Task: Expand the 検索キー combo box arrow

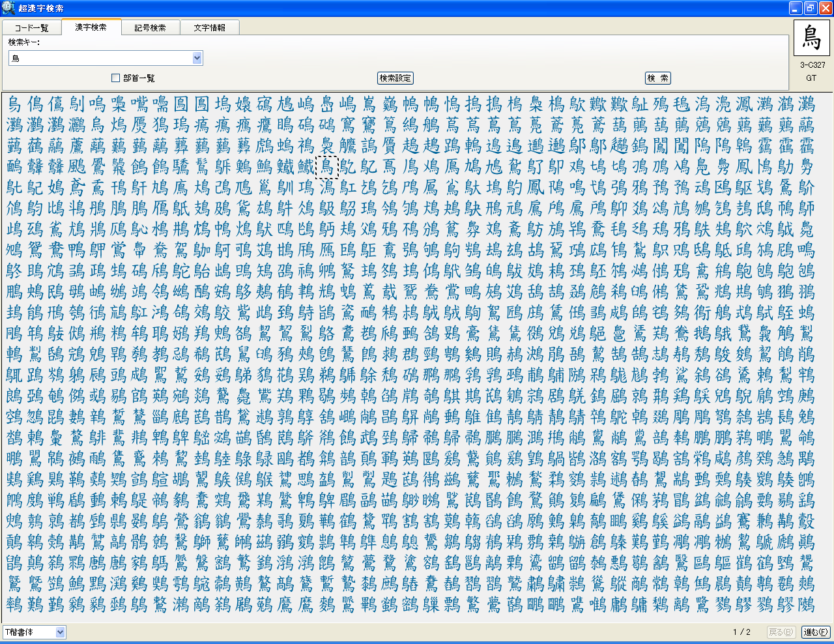Action: (197, 59)
